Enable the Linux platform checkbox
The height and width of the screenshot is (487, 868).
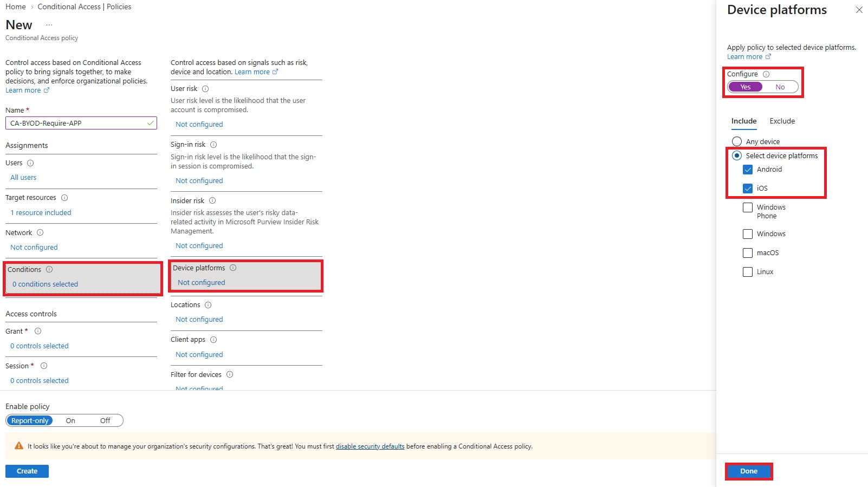[748, 272]
